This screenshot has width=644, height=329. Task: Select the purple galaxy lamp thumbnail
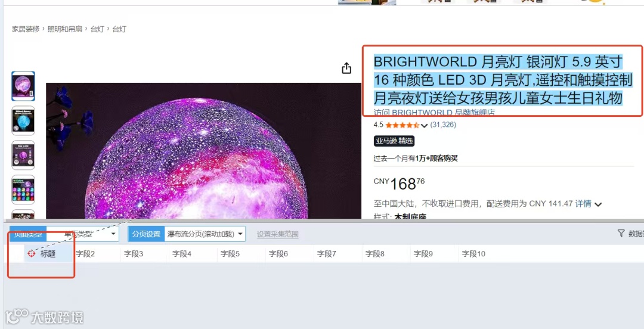click(x=23, y=86)
